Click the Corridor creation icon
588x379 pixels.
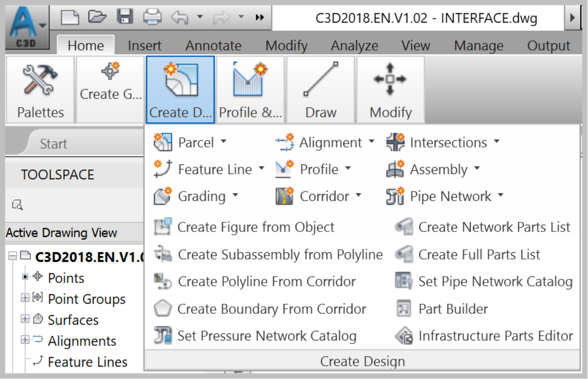[285, 196]
